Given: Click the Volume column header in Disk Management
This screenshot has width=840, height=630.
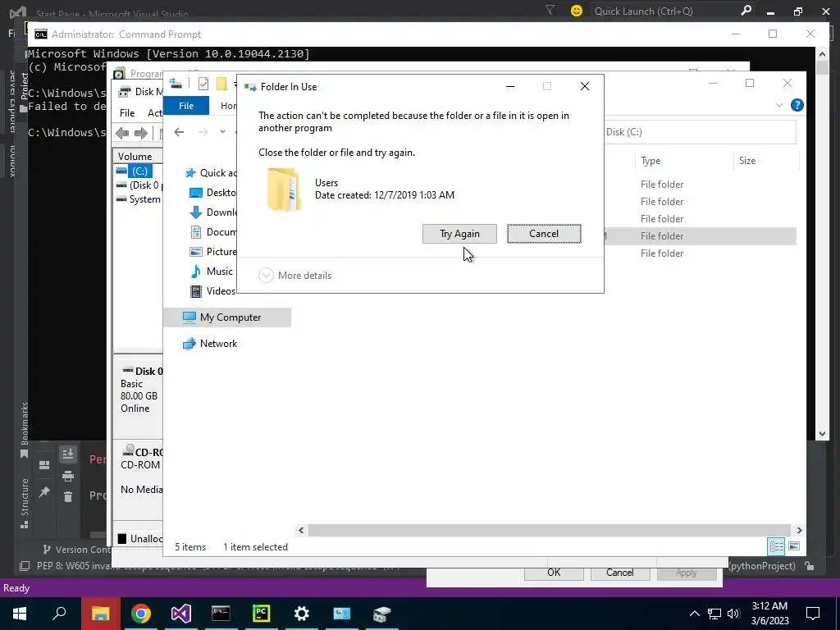Looking at the screenshot, I should [x=138, y=156].
